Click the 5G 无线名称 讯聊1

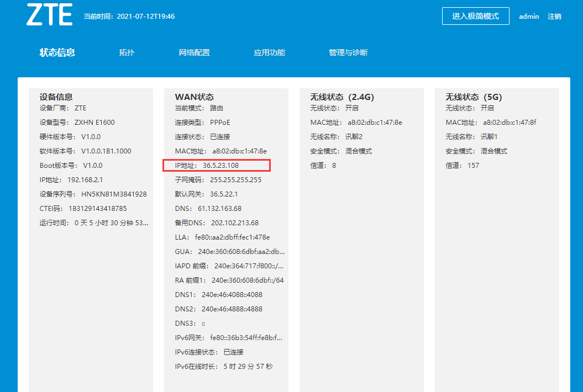coord(489,137)
